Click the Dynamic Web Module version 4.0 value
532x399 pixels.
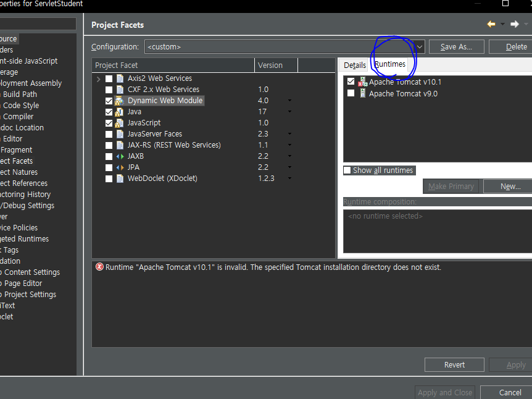pos(263,101)
